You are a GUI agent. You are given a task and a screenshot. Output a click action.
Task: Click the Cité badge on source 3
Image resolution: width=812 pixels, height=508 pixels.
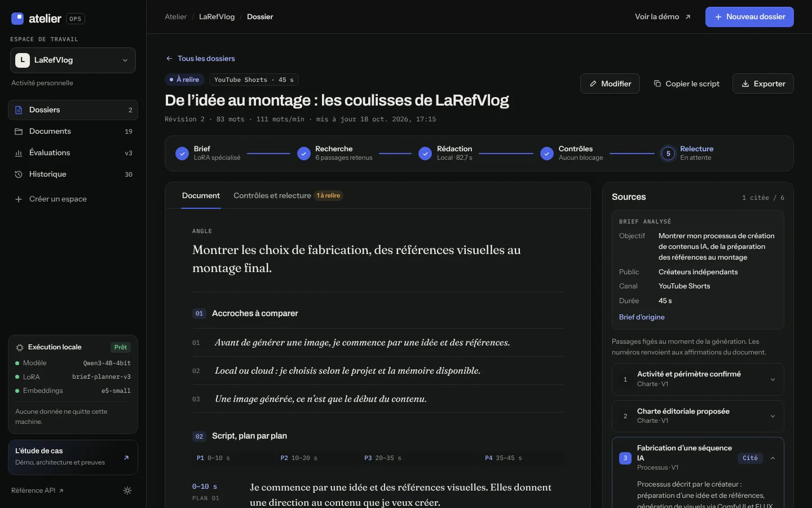point(750,458)
